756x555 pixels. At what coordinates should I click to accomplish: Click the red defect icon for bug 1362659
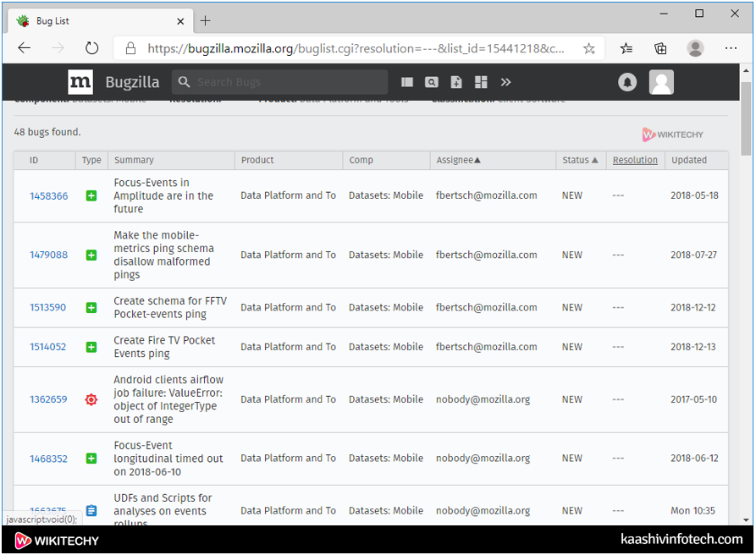click(91, 399)
